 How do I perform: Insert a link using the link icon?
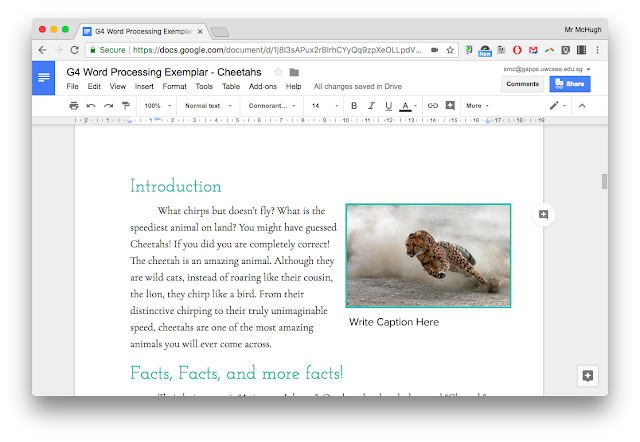tap(433, 106)
